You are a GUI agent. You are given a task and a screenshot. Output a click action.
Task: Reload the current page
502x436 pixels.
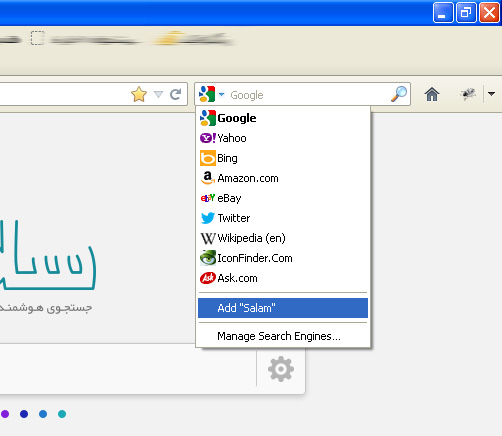175,94
